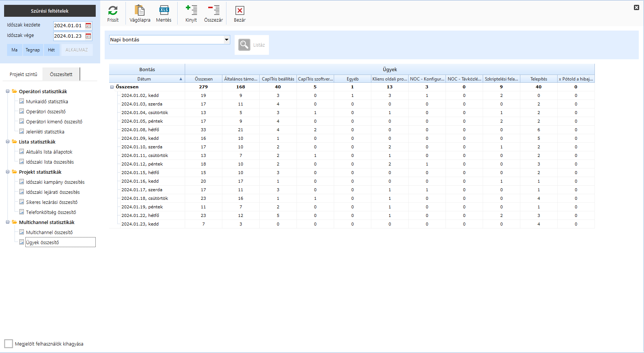644x353 pixels.
Task: Collapse the Multichannel statisztikák group
Action: pyautogui.click(x=7, y=222)
